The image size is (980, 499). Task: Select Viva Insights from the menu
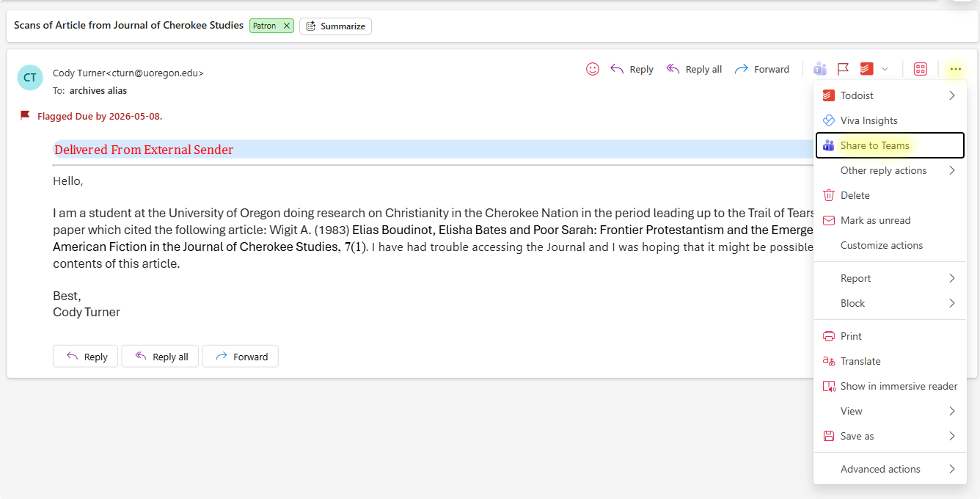(890, 120)
